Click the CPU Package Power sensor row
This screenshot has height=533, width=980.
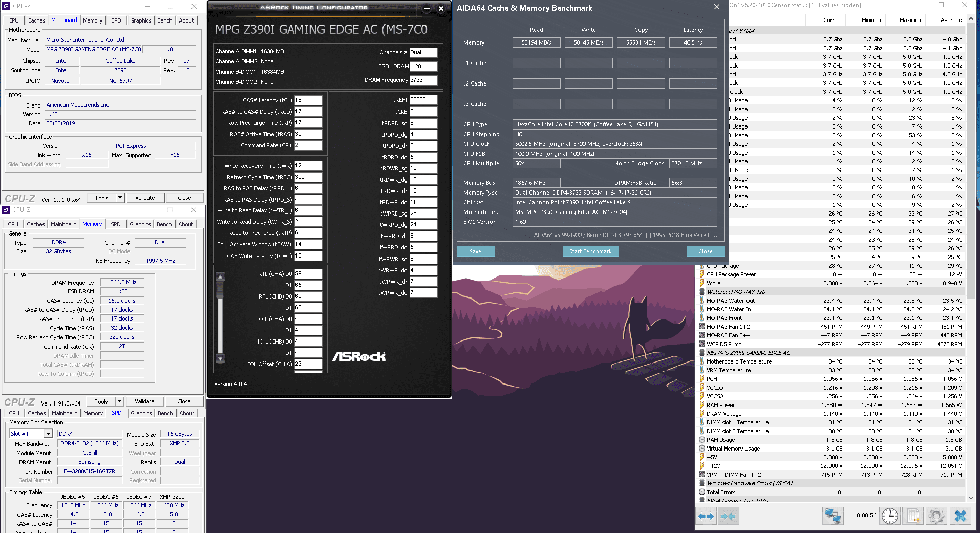pyautogui.click(x=832, y=274)
